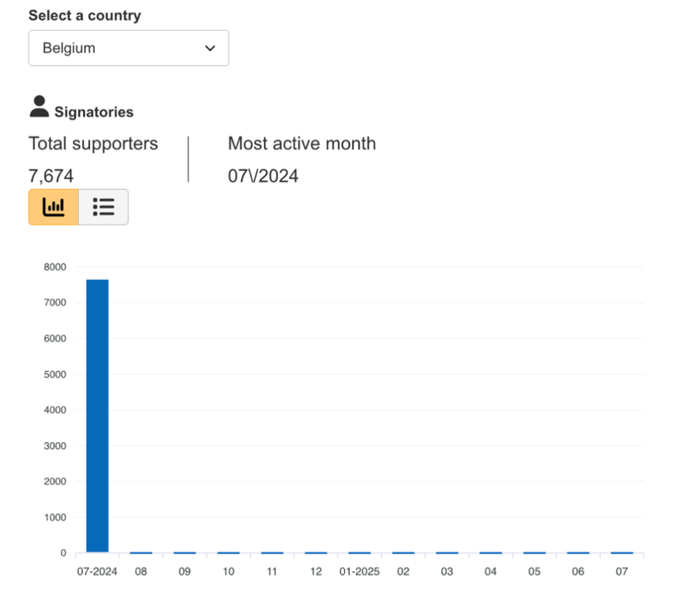Click the 12 label on the x-axis
692x616 pixels.
click(x=316, y=571)
